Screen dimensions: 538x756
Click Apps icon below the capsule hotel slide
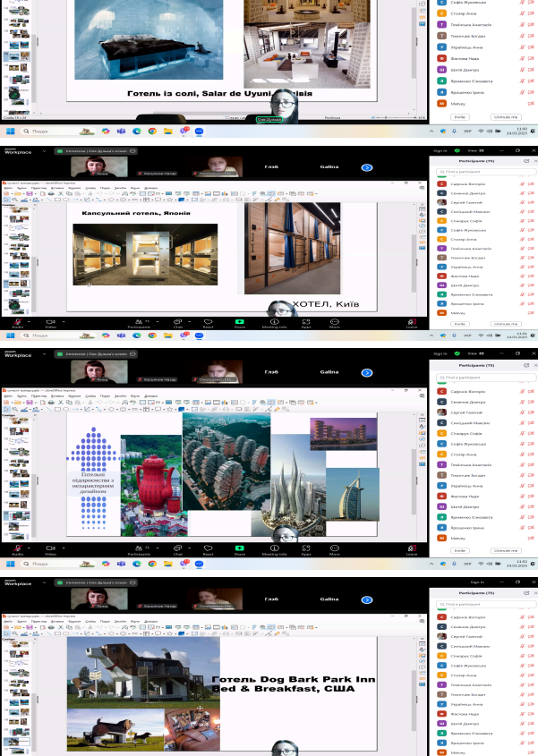click(x=305, y=320)
